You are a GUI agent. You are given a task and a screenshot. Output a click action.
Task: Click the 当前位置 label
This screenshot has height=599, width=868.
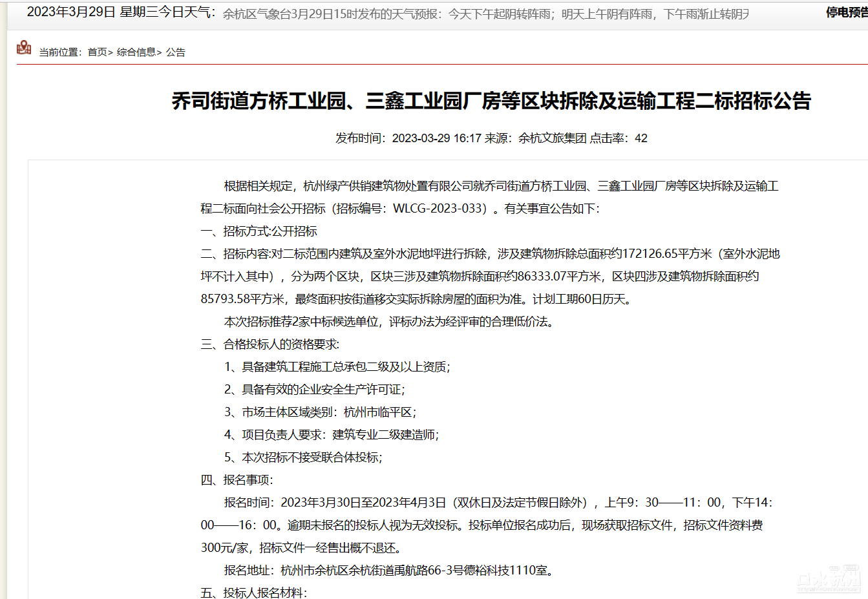coord(61,52)
